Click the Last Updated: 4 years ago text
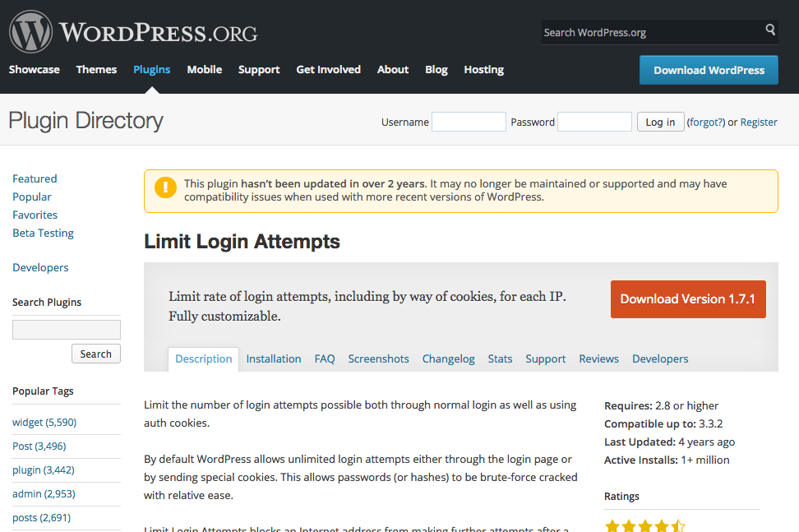The image size is (799, 532). coord(670,442)
